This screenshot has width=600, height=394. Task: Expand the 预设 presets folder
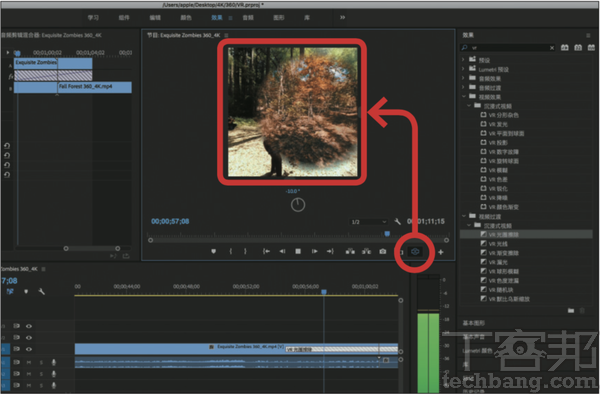click(x=463, y=60)
